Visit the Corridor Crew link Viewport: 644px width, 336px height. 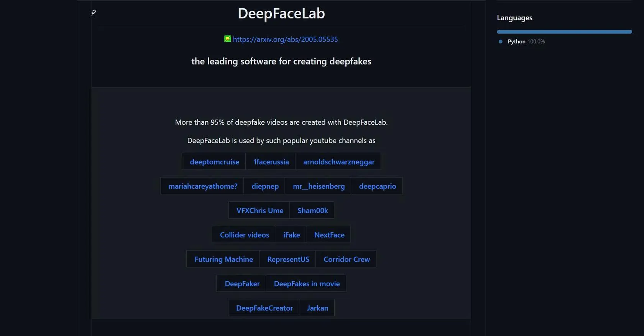[x=347, y=259]
